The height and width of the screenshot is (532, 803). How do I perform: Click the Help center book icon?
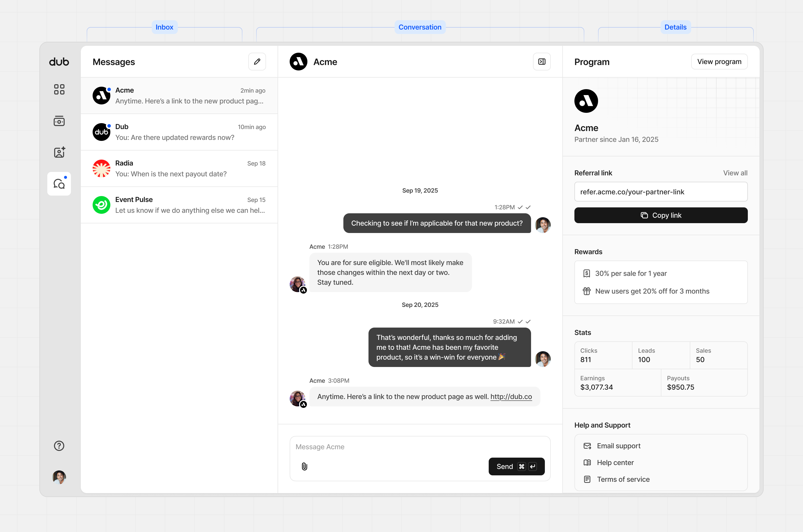[587, 463]
